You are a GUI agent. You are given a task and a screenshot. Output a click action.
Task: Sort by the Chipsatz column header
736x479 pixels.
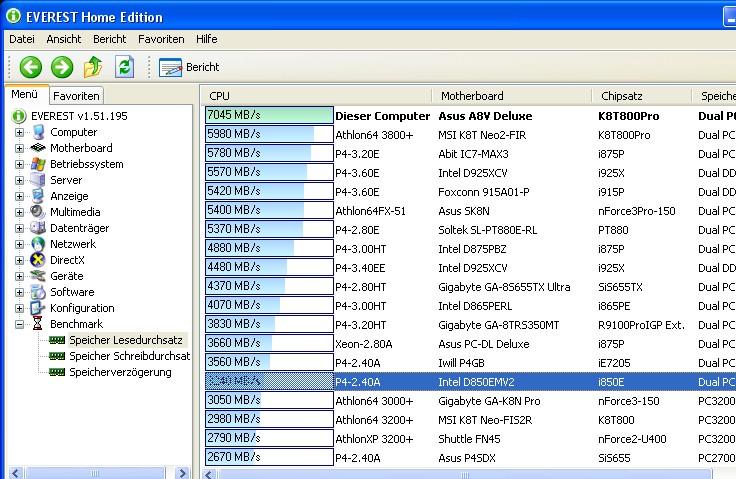(x=642, y=96)
